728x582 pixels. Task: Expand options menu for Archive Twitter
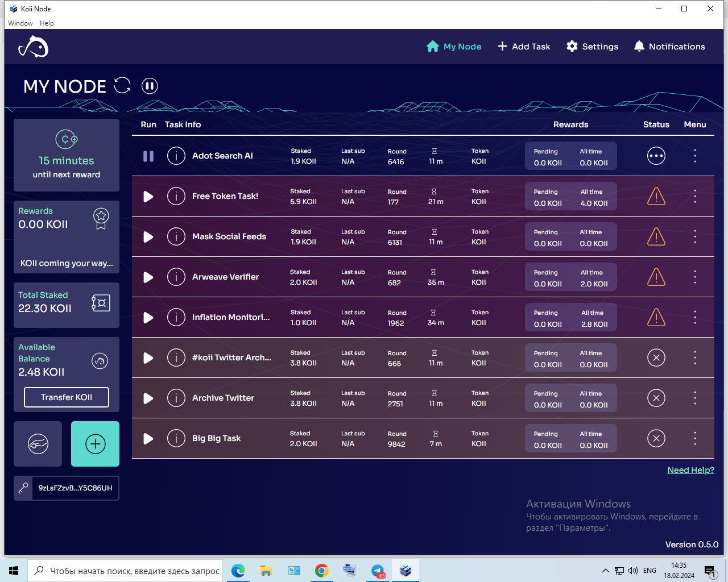coord(695,398)
